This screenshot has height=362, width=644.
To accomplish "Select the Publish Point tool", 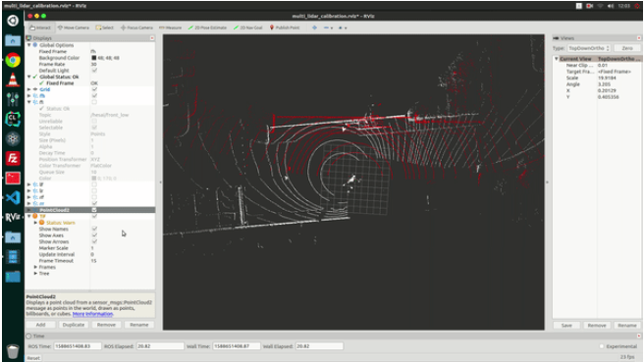I will point(285,27).
